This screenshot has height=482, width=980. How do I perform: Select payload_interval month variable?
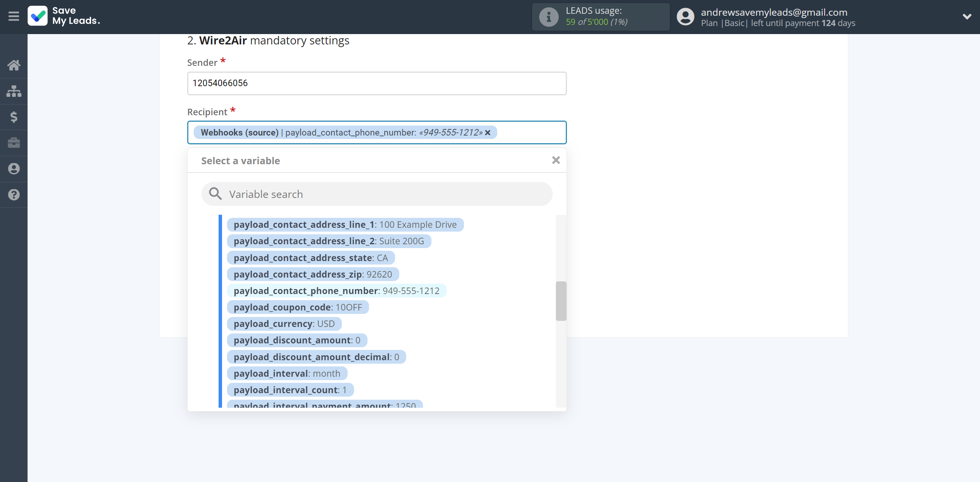pos(287,373)
